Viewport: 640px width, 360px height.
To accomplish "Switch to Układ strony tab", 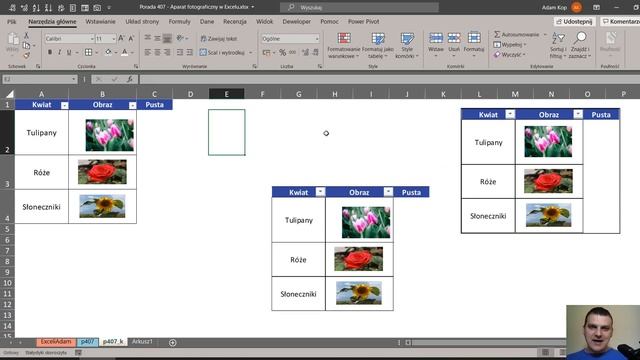I will pos(142,21).
